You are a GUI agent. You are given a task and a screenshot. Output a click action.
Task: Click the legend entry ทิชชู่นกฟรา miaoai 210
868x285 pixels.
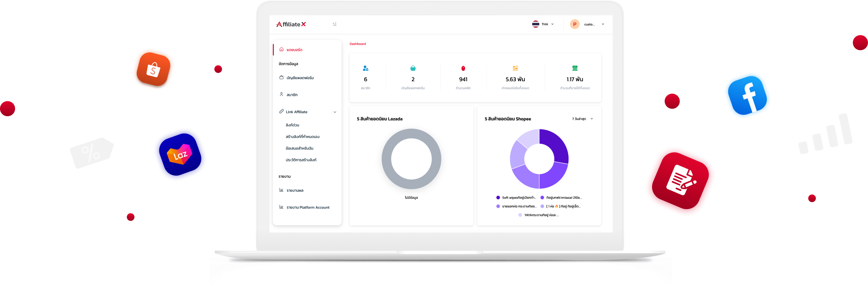[x=561, y=197]
